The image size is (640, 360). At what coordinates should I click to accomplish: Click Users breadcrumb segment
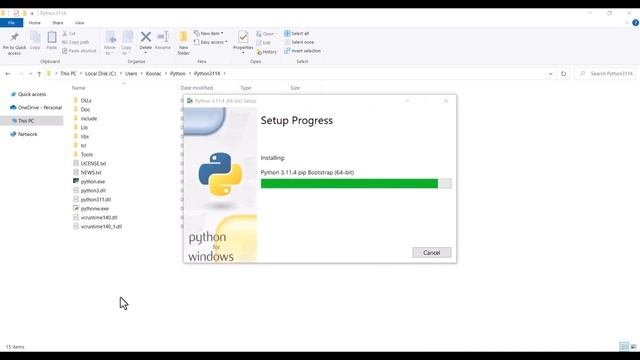pos(131,73)
